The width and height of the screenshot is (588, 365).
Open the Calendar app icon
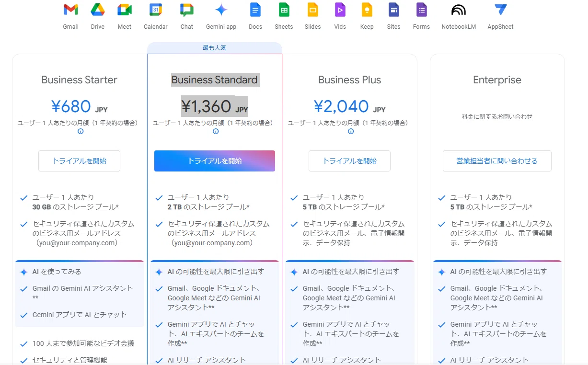[156, 10]
